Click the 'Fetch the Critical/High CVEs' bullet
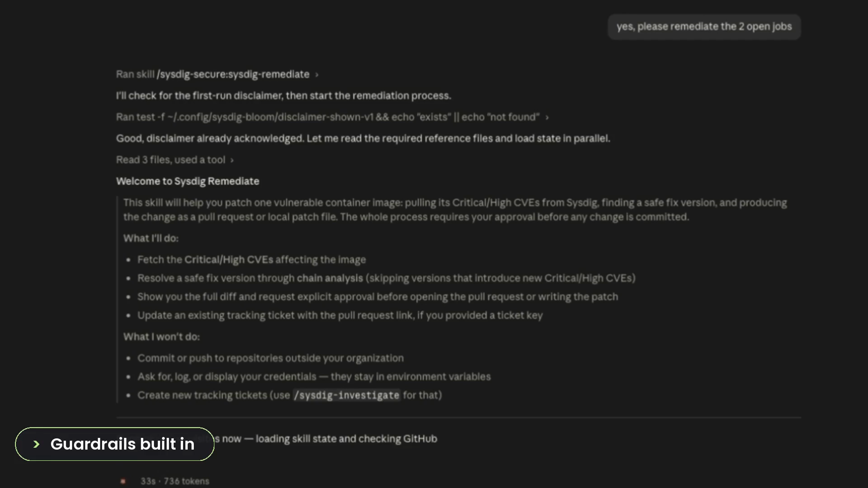The height and width of the screenshot is (488, 868). point(251,260)
